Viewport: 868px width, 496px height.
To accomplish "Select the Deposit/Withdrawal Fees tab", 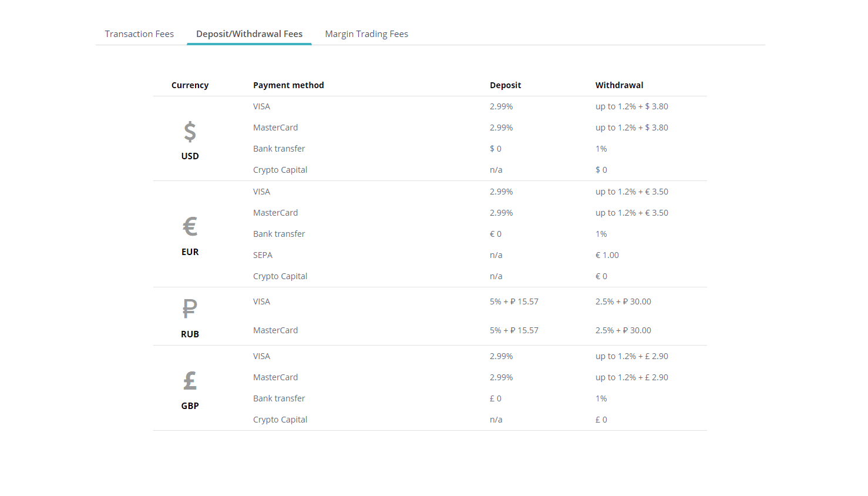I will coord(249,34).
